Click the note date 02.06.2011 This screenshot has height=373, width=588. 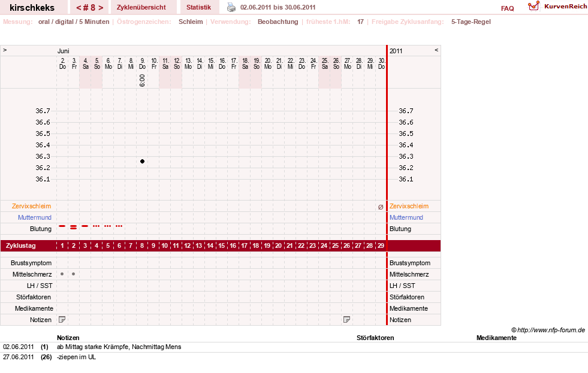[19, 347]
